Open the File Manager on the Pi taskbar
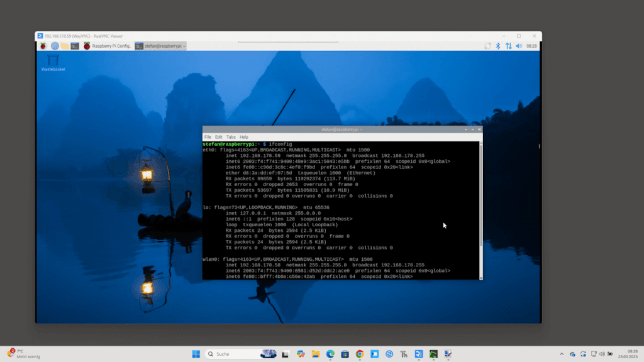This screenshot has height=362, width=644. click(x=64, y=46)
